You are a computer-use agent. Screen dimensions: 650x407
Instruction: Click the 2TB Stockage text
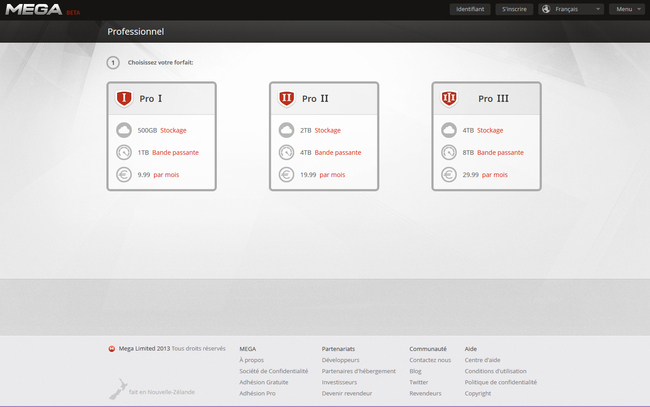coord(320,130)
